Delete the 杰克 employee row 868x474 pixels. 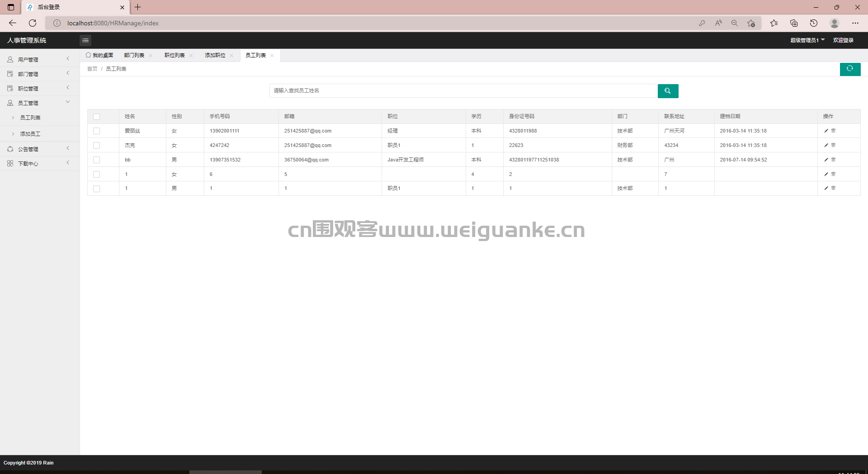(833, 145)
